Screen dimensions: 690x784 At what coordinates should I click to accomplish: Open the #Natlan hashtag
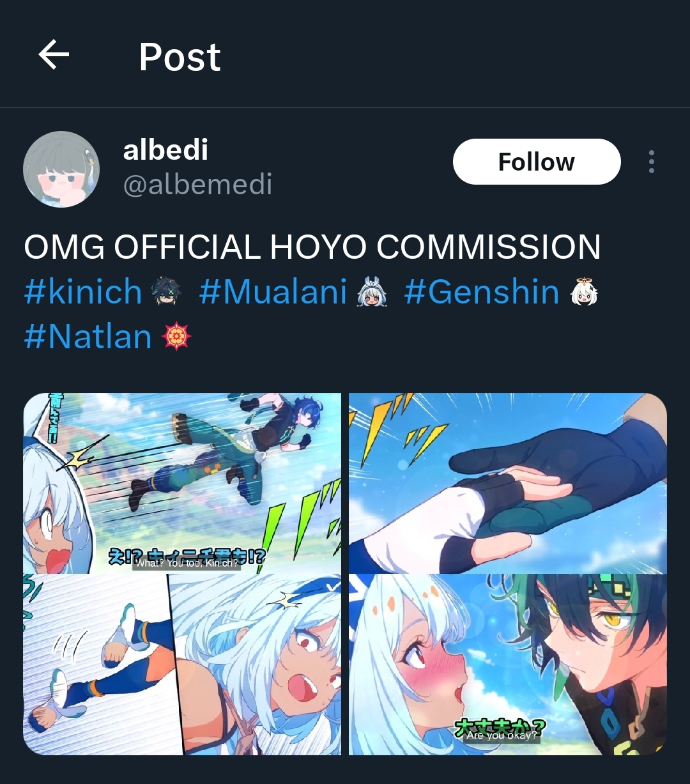tap(88, 337)
